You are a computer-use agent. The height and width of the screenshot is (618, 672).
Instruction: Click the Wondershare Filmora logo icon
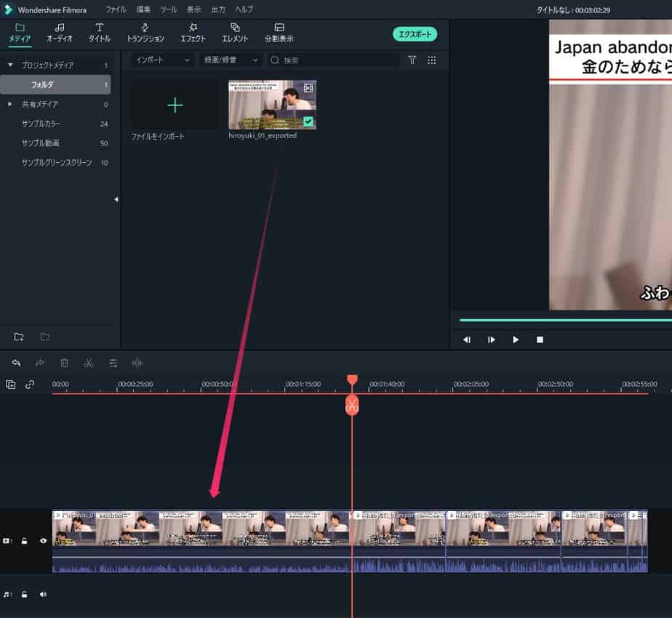pyautogui.click(x=8, y=9)
